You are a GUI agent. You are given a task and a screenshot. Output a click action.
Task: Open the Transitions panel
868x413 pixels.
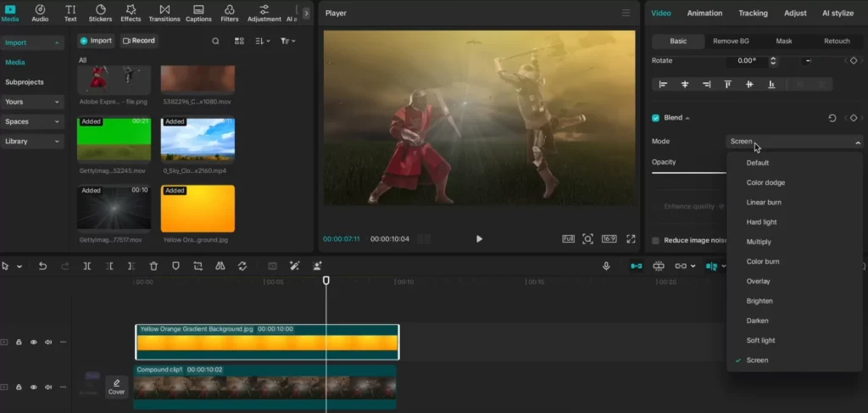click(x=164, y=13)
